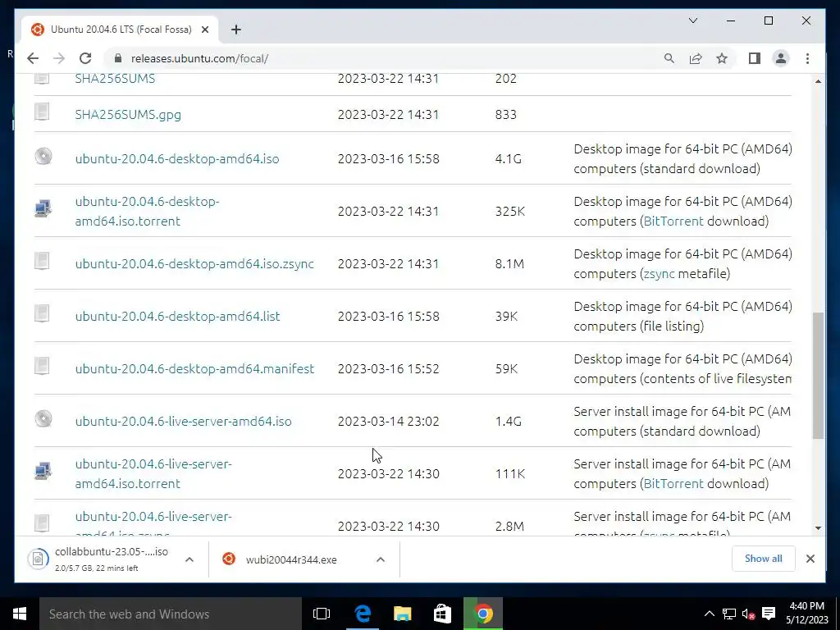Open the desktop-amd64.manifest link
The height and width of the screenshot is (630, 840).
pos(194,368)
